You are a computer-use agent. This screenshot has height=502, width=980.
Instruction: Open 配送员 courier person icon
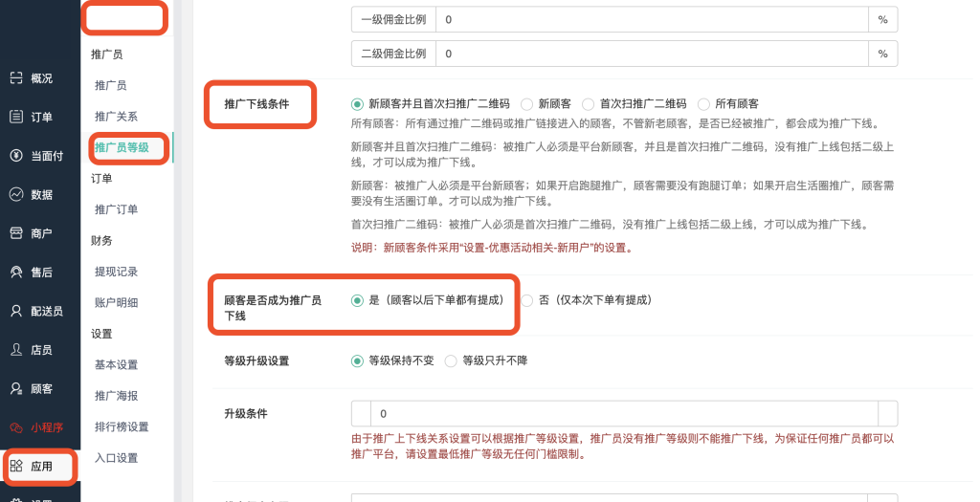(16, 311)
